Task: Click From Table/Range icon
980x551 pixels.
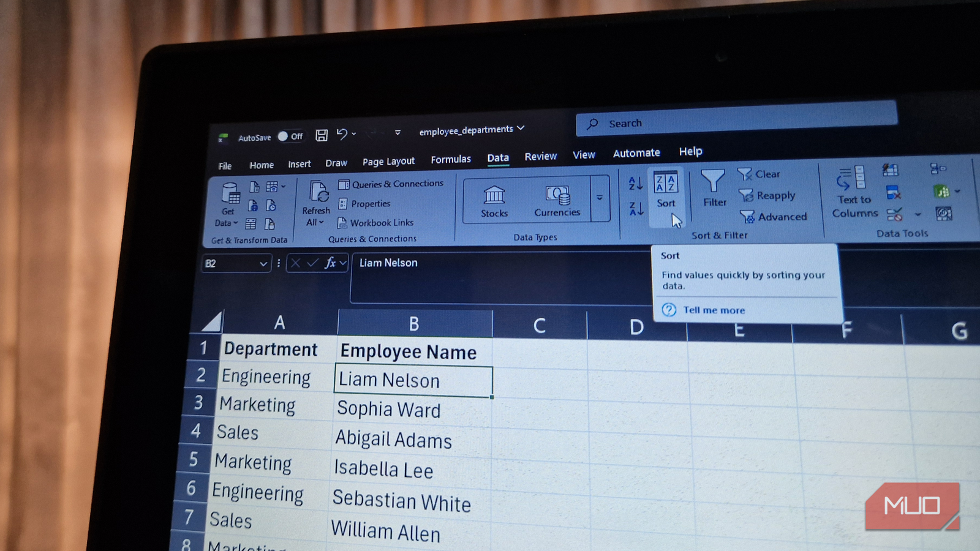Action: click(251, 224)
